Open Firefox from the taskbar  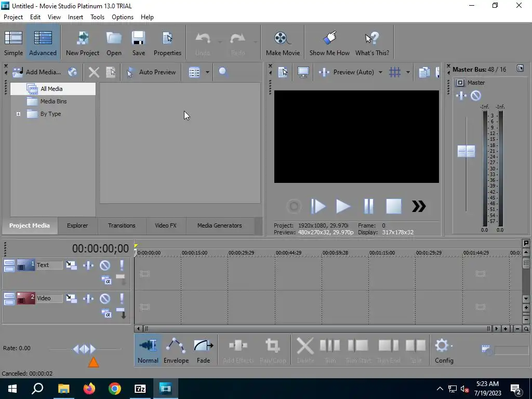[89, 389]
